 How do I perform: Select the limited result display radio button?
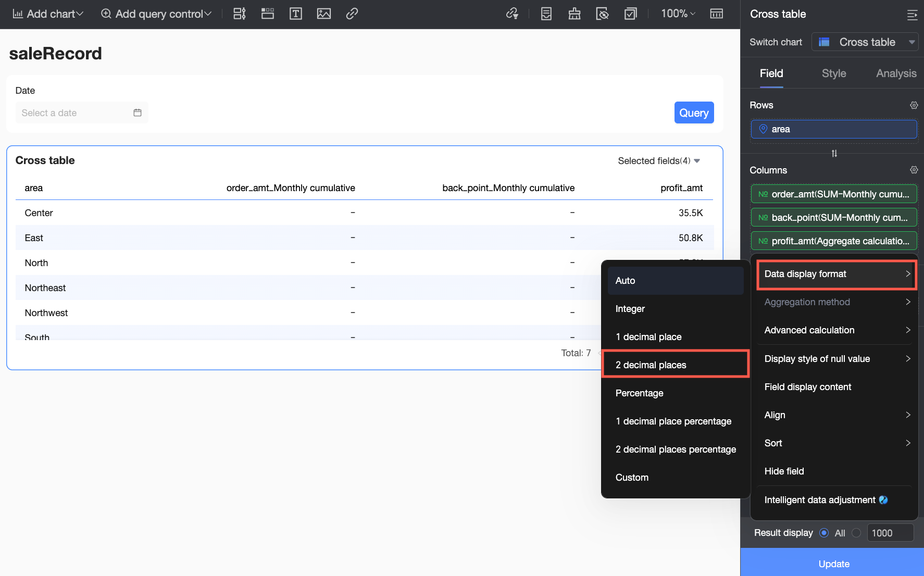coord(856,533)
